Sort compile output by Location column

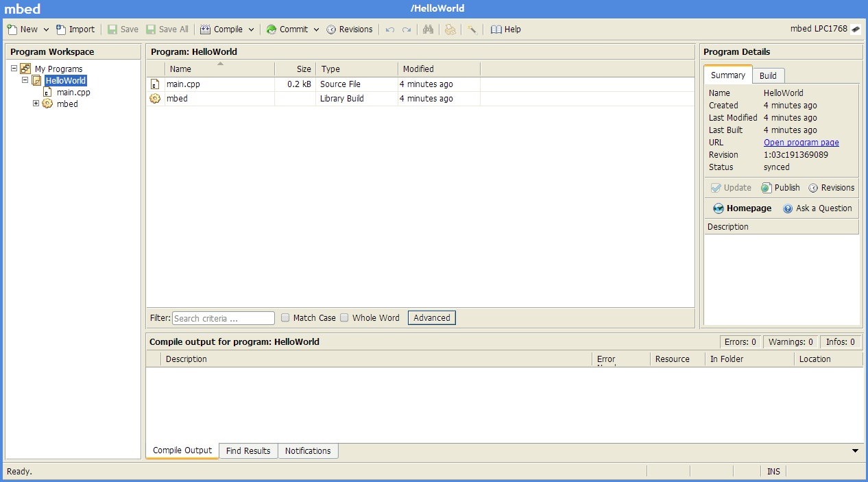point(828,359)
